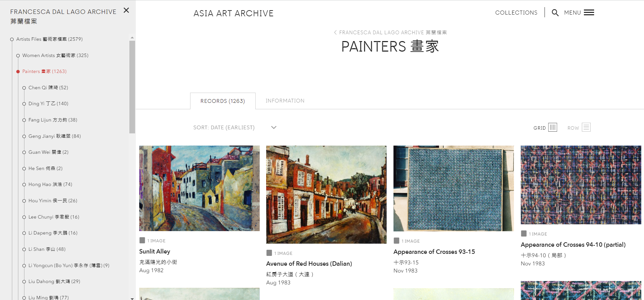This screenshot has height=300, width=644.
Task: Click image icon under Avenue of Red Houses
Action: point(269,253)
